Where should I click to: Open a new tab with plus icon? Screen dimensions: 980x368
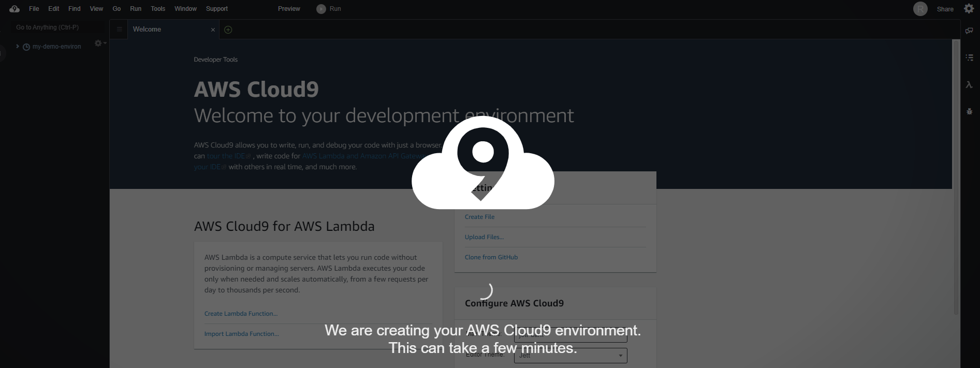coord(228,30)
